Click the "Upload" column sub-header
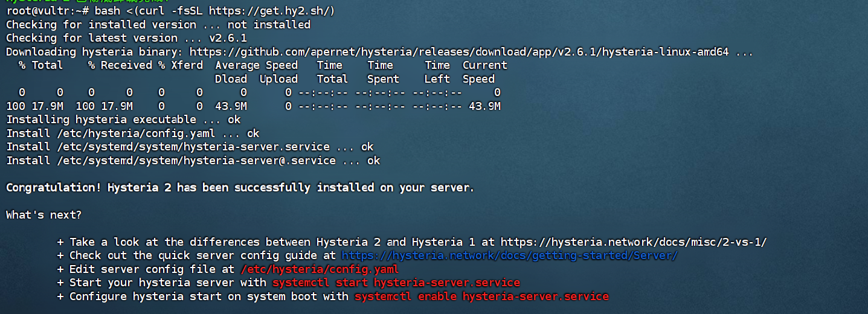 pyautogui.click(x=279, y=79)
